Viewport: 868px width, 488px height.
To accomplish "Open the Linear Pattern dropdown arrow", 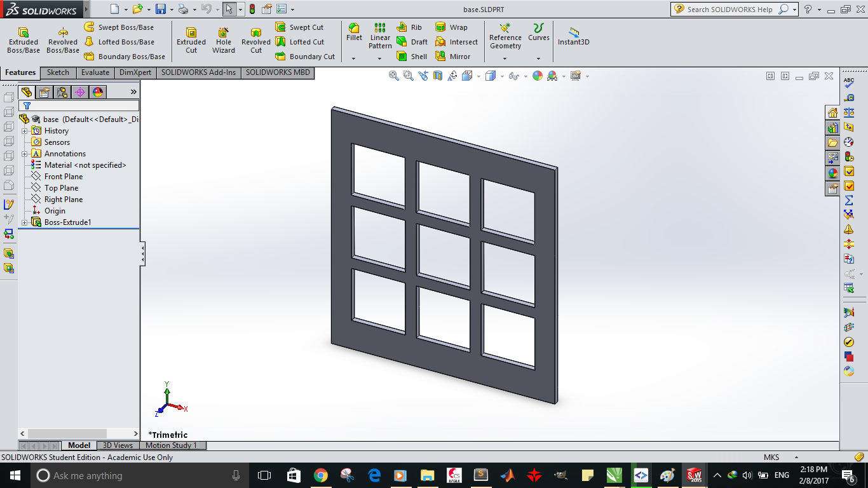I will point(380,58).
